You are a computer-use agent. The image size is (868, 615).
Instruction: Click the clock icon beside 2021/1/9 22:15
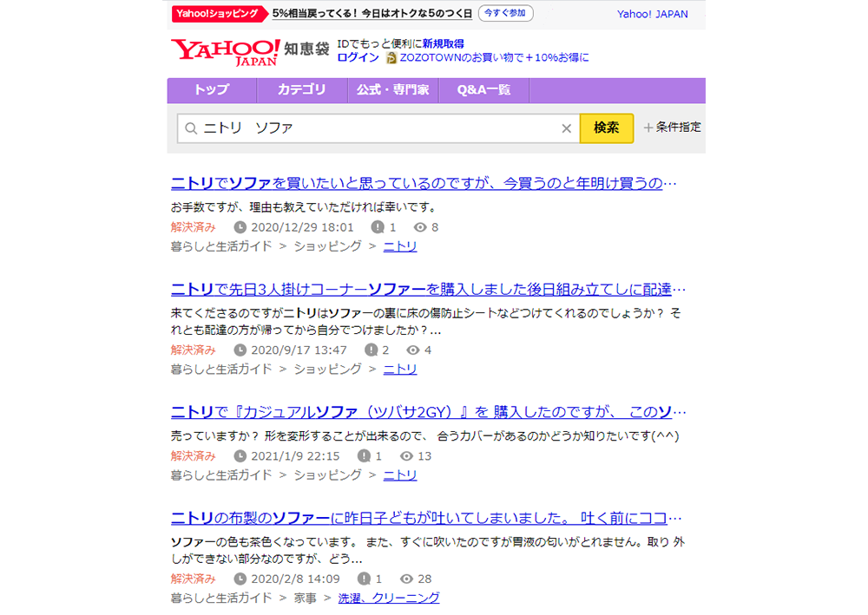(x=240, y=456)
